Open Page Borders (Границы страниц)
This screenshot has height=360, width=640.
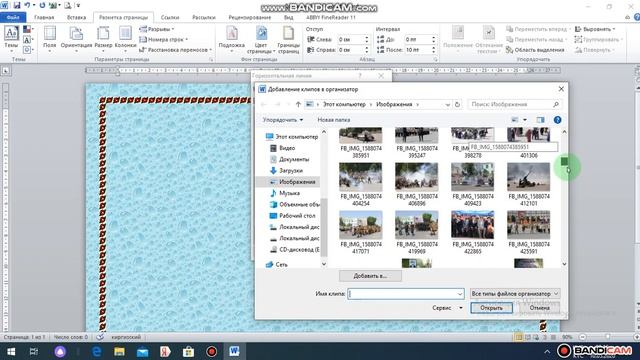(289, 40)
